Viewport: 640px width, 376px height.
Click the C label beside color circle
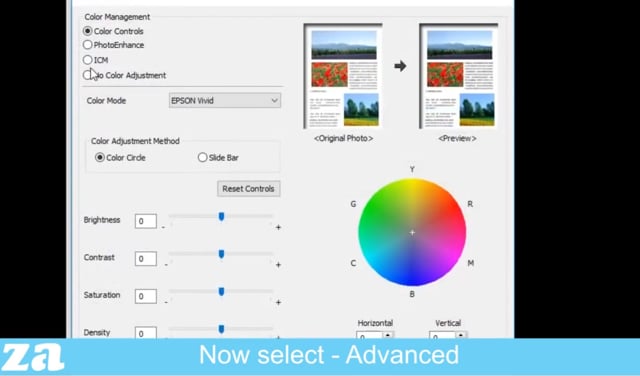click(353, 263)
